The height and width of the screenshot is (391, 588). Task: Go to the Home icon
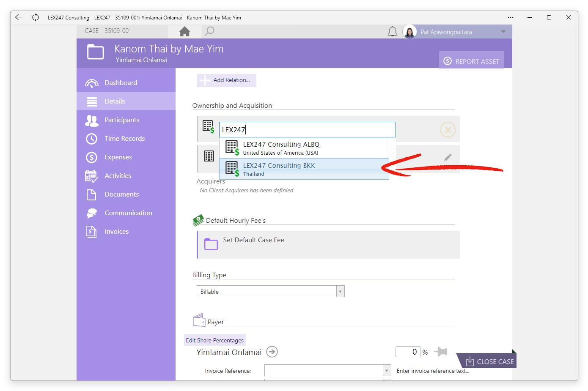pos(184,31)
